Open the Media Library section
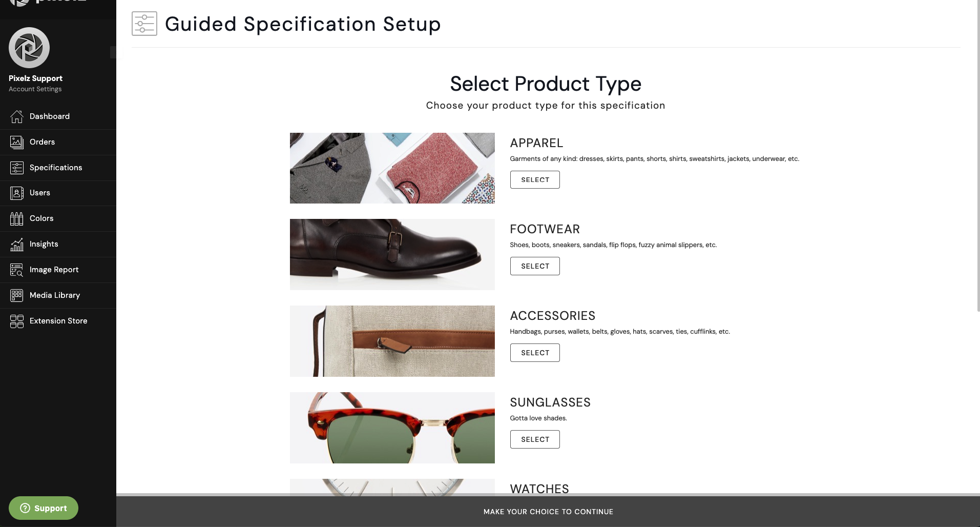 point(54,295)
